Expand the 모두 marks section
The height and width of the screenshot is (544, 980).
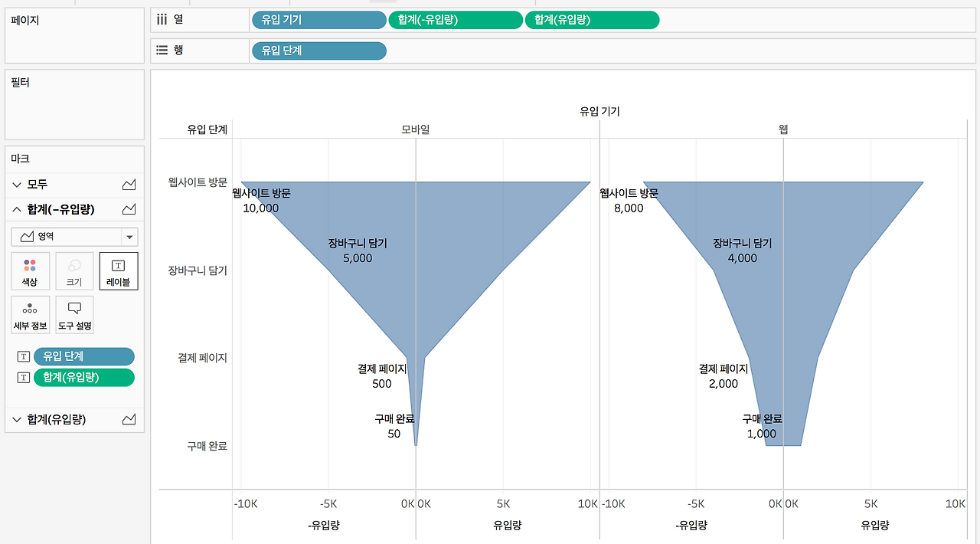point(18,185)
